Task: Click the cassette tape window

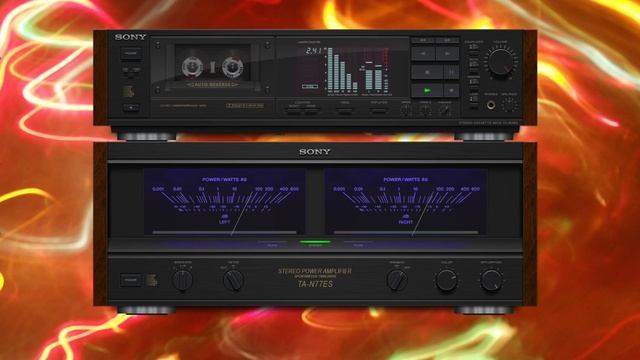Action: click(x=213, y=67)
